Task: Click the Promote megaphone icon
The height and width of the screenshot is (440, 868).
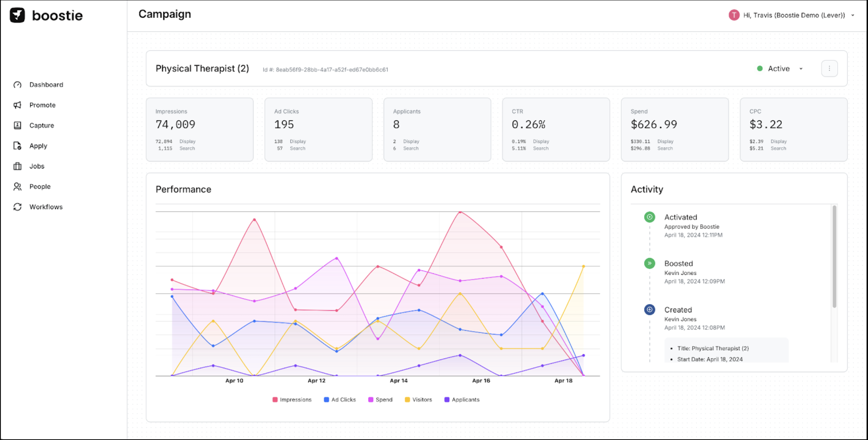Action: click(17, 105)
